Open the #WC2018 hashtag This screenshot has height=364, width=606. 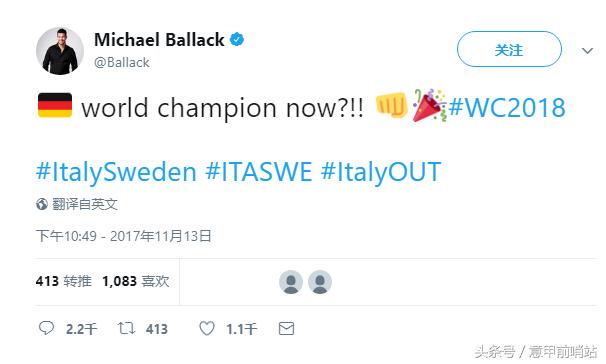507,107
